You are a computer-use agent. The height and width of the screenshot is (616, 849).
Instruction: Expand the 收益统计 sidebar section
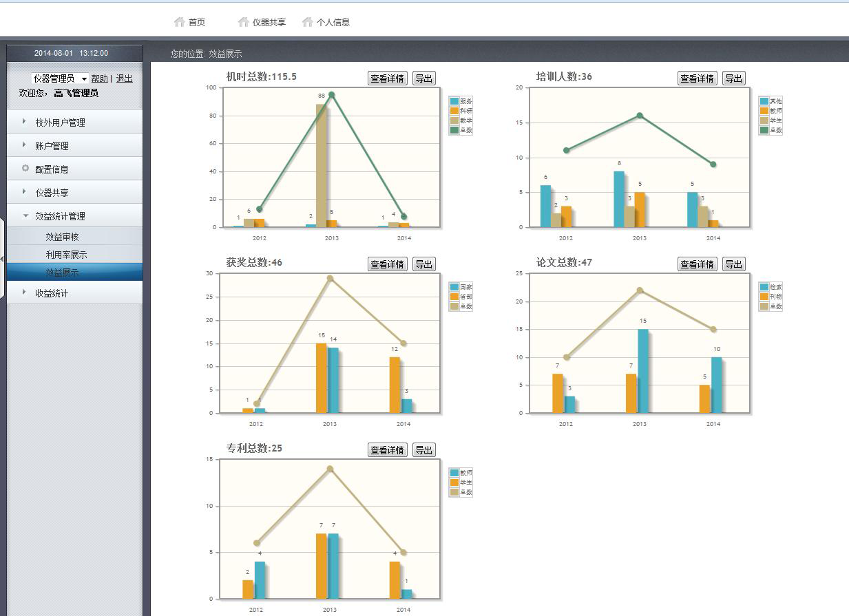tap(52, 293)
